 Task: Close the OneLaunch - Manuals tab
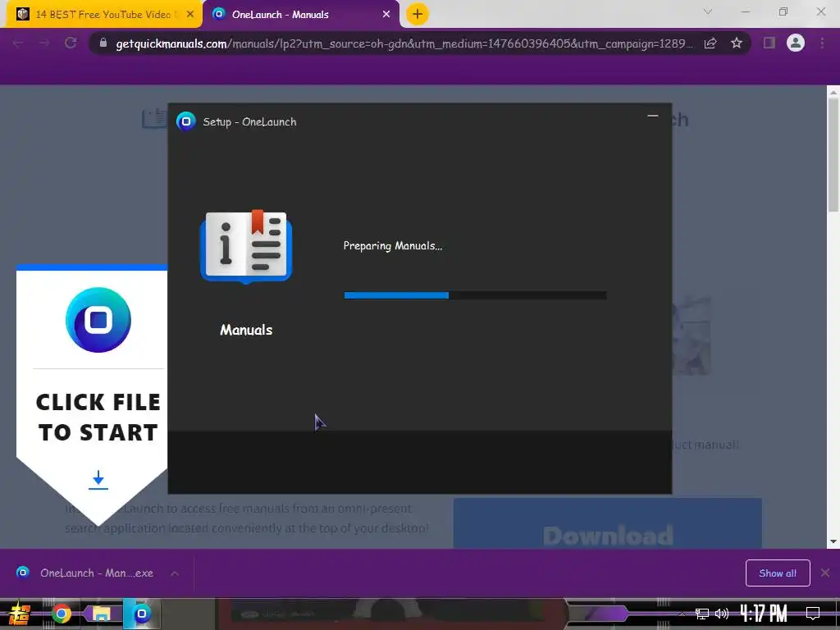coord(386,15)
